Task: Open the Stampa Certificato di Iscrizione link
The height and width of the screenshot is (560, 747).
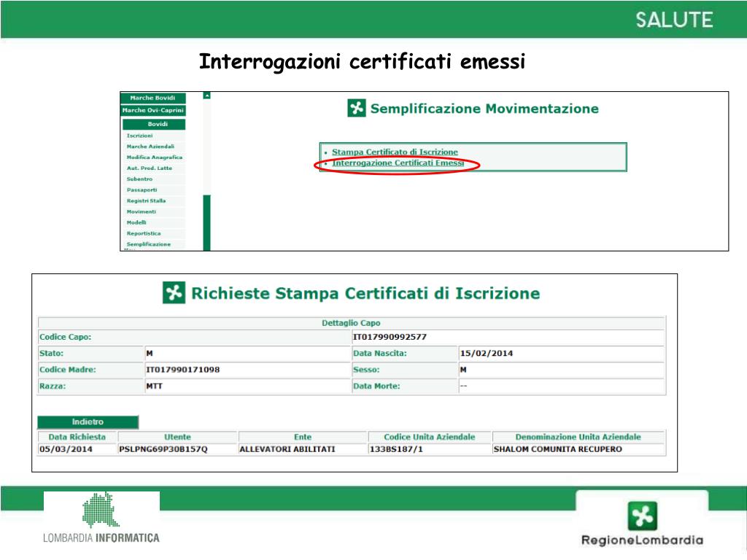Action: [395, 152]
